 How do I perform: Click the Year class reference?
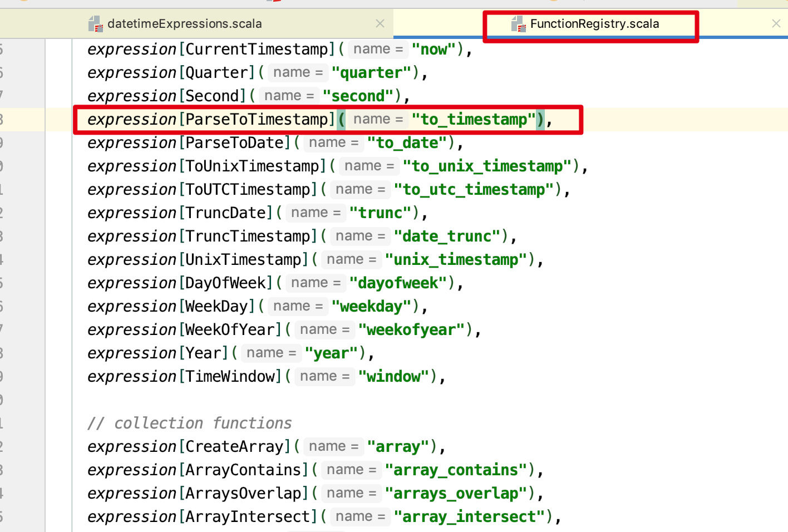point(203,353)
